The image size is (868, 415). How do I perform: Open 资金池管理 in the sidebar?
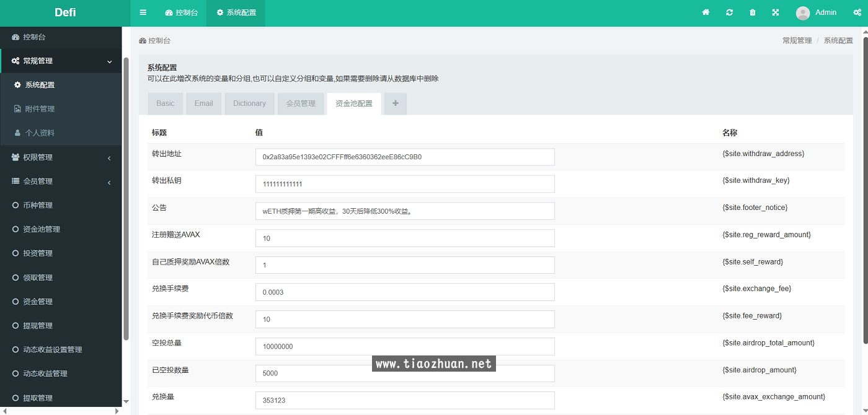[42, 229]
